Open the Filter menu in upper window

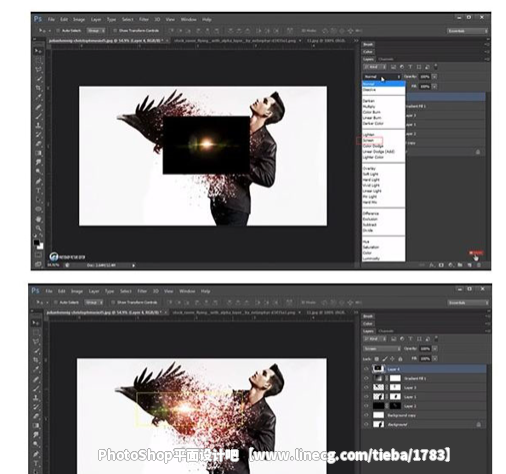pyautogui.click(x=144, y=20)
